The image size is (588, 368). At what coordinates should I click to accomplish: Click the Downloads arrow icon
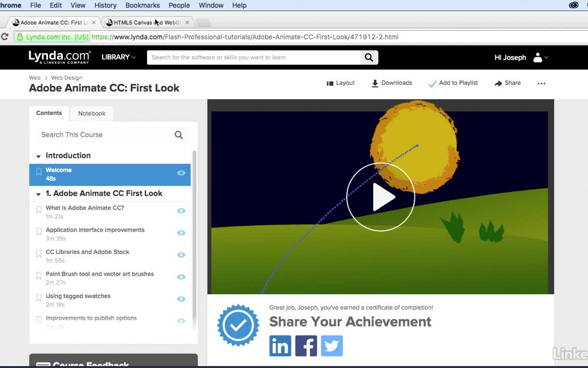[x=375, y=83]
